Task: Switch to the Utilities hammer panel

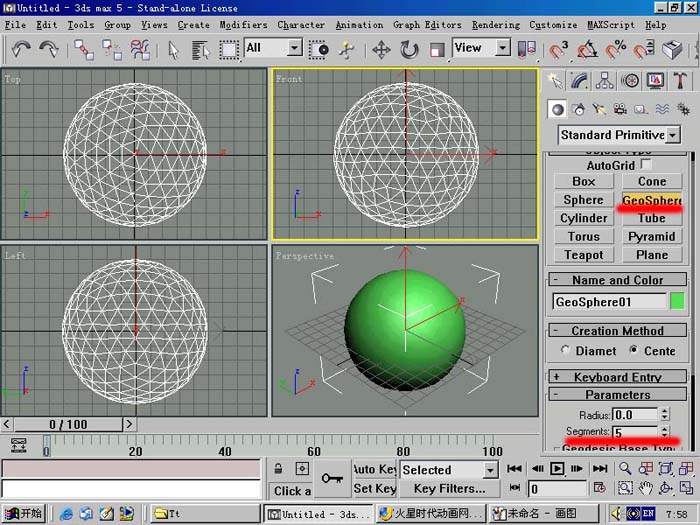Action: click(x=679, y=81)
